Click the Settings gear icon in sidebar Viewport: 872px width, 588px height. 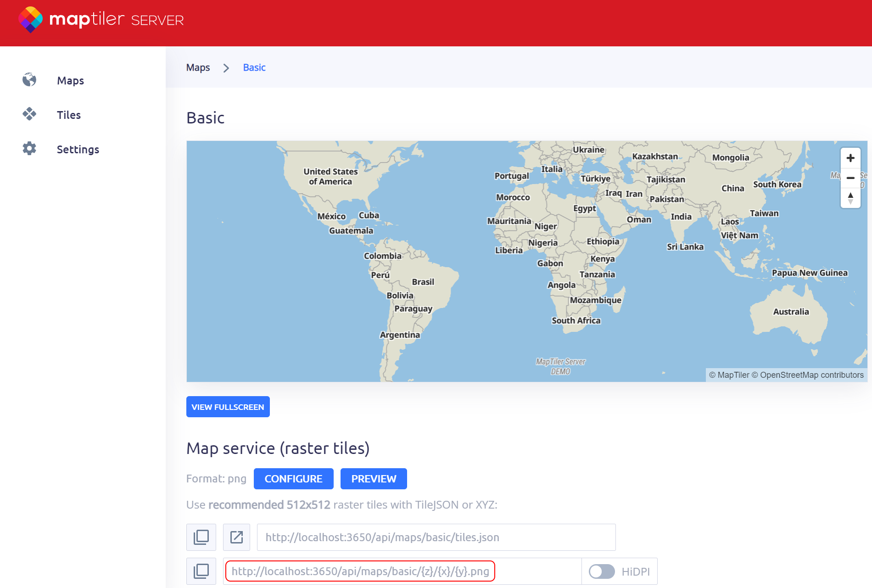[29, 149]
